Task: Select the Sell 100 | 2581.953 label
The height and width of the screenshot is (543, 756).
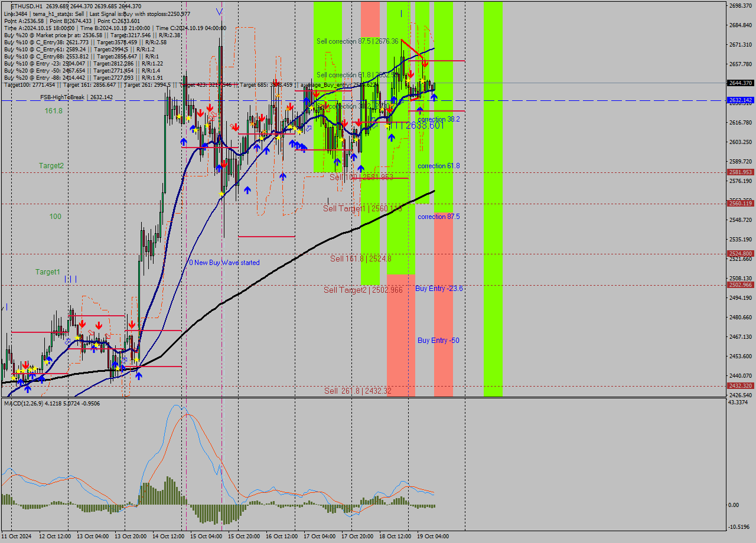Action: 361,177
